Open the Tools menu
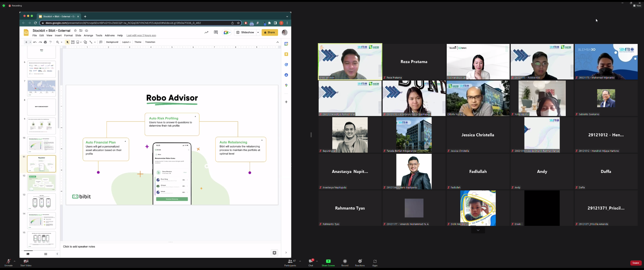Viewport: 644px width, 270px height. pyautogui.click(x=99, y=36)
